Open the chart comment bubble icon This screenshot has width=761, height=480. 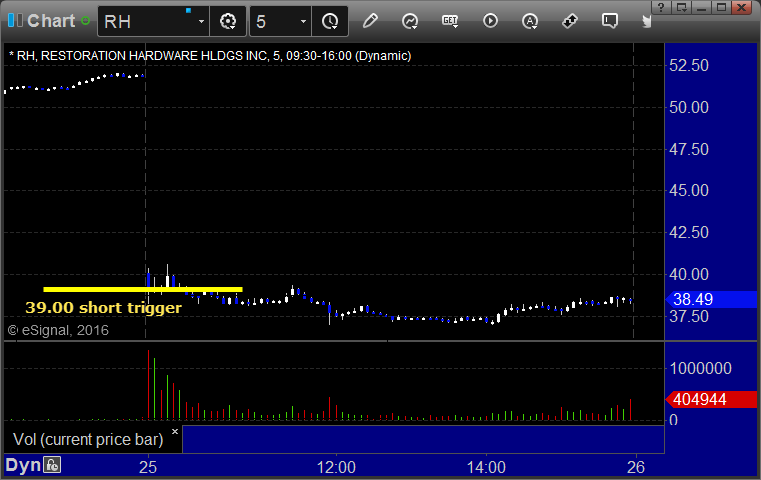click(x=610, y=21)
